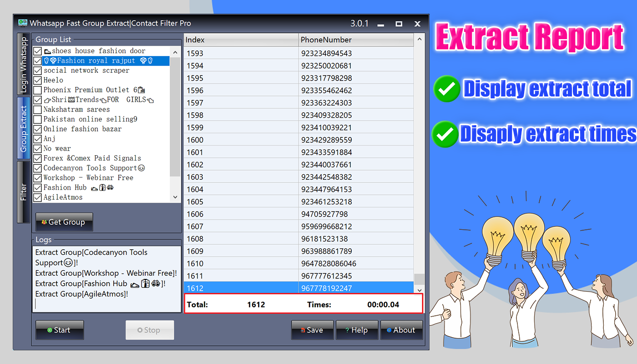Image resolution: width=637 pixels, height=364 pixels.
Task: Toggle Codecanyon Tools Support checkbox
Action: [x=38, y=168]
